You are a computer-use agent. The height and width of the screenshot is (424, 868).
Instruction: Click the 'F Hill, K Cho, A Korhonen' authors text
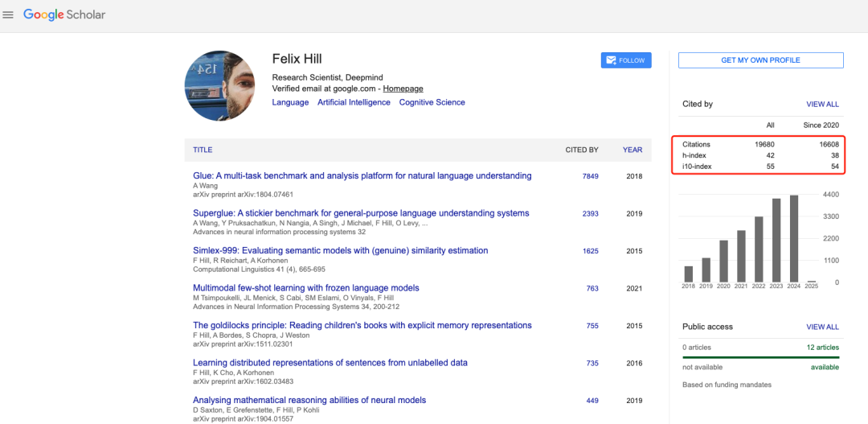(233, 373)
